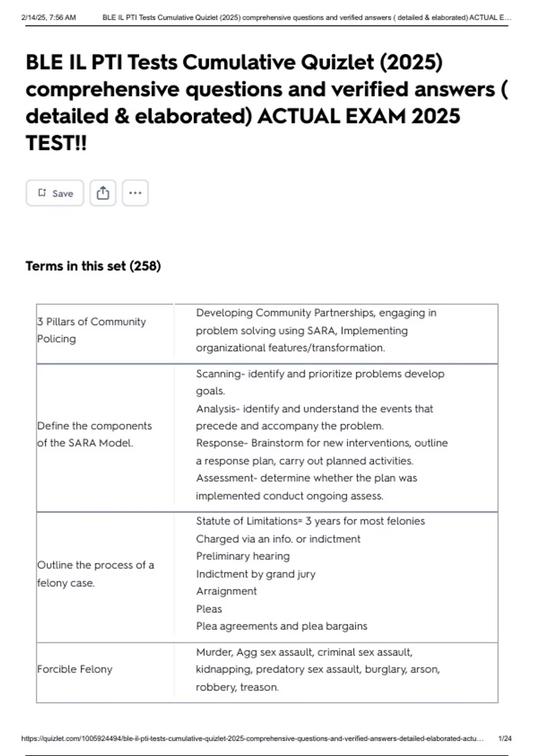This screenshot has height=756, width=534.
Task: Click the 'Plea agreements and plea bargains' line
Action: point(282,626)
